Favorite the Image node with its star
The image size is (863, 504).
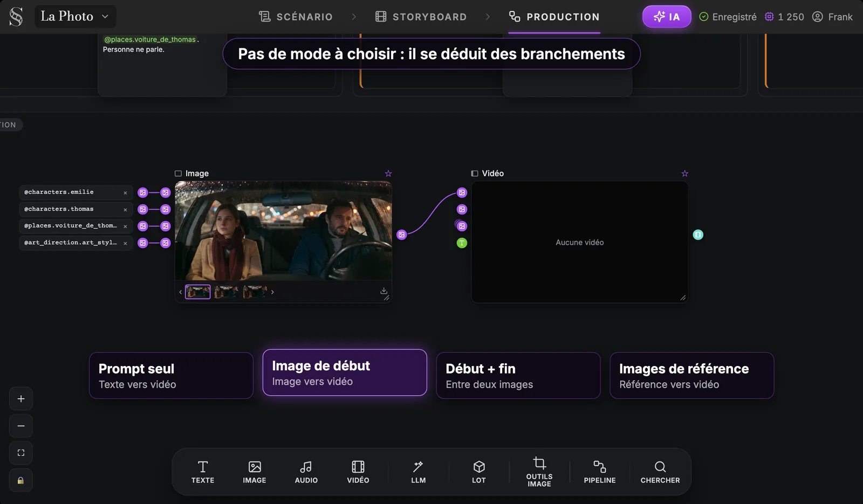(388, 174)
